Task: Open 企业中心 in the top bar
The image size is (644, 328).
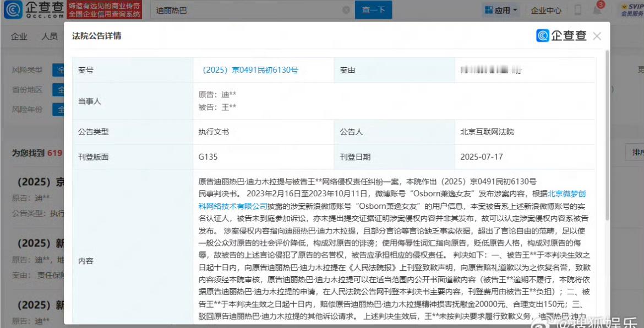Action: coord(546,10)
